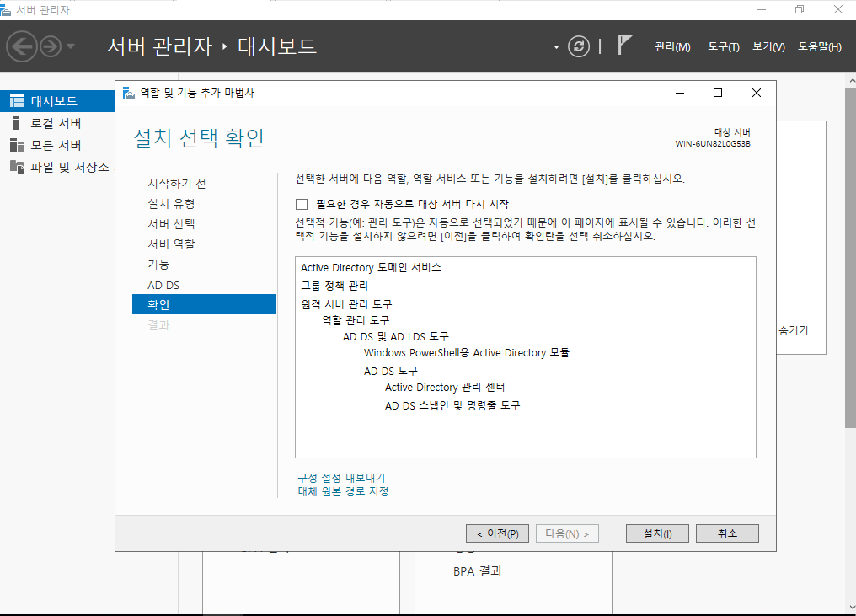Select 대시보드 in the sidebar
This screenshot has height=616, width=856.
tap(57, 101)
